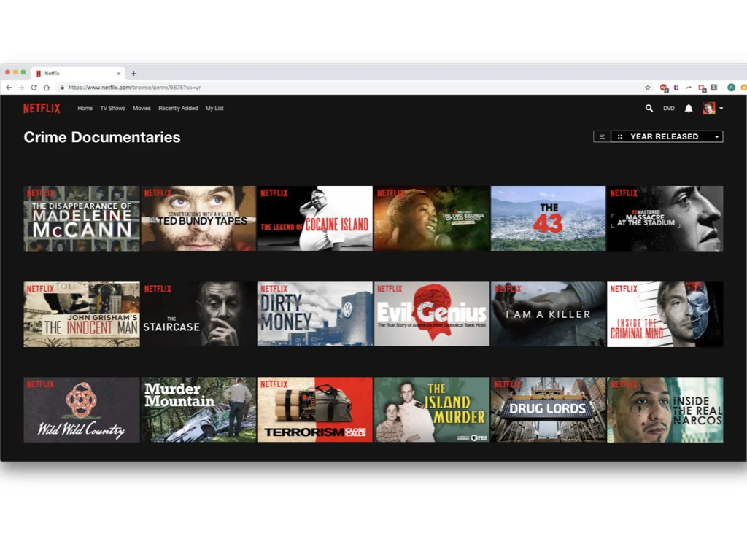Click the Netflix logo
The image size is (747, 560).
[x=42, y=108]
